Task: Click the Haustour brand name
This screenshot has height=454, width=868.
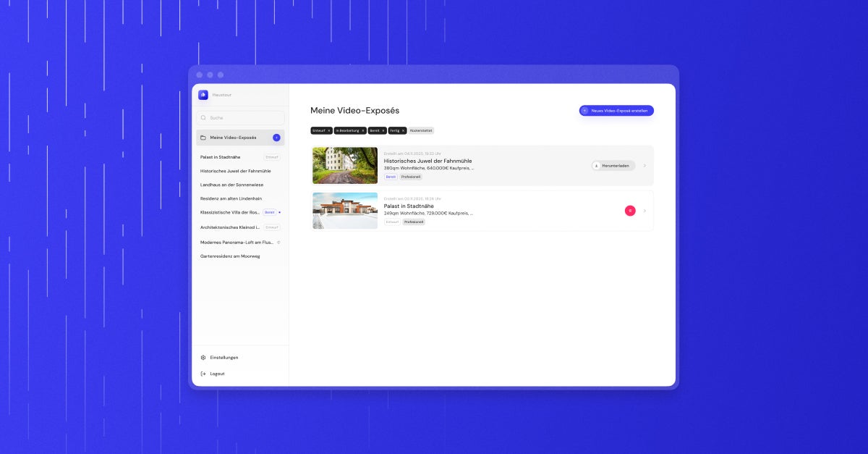Action: tap(222, 95)
